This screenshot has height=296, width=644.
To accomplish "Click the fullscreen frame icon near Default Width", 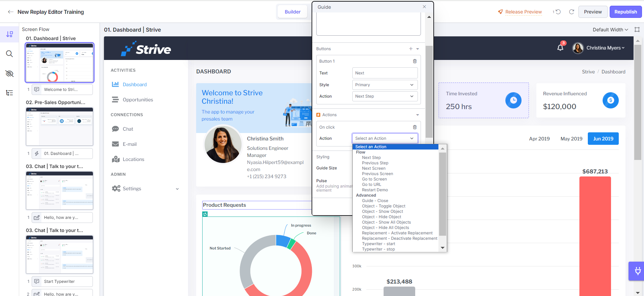I will 637,30.
